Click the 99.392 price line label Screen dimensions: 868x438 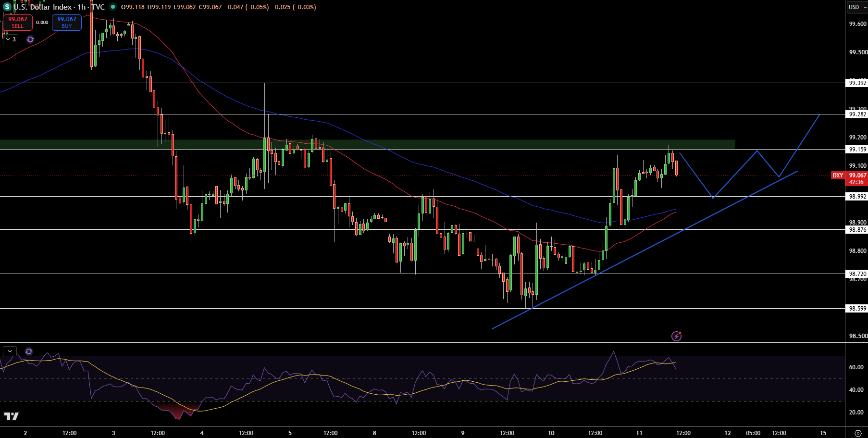coord(857,83)
